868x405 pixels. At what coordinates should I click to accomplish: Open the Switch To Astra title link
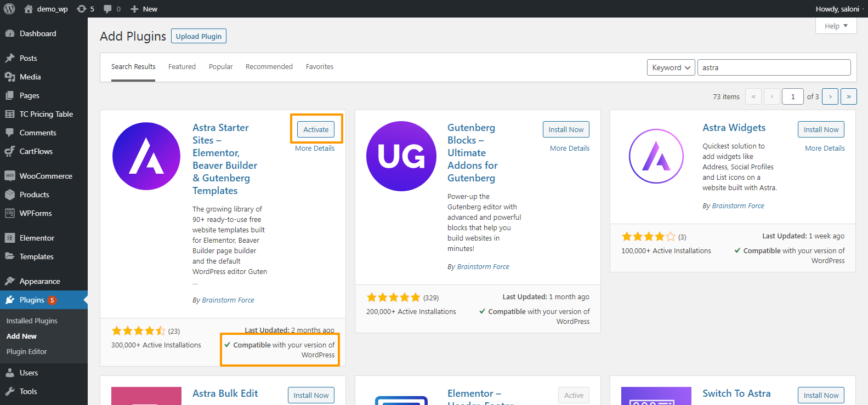click(x=736, y=393)
